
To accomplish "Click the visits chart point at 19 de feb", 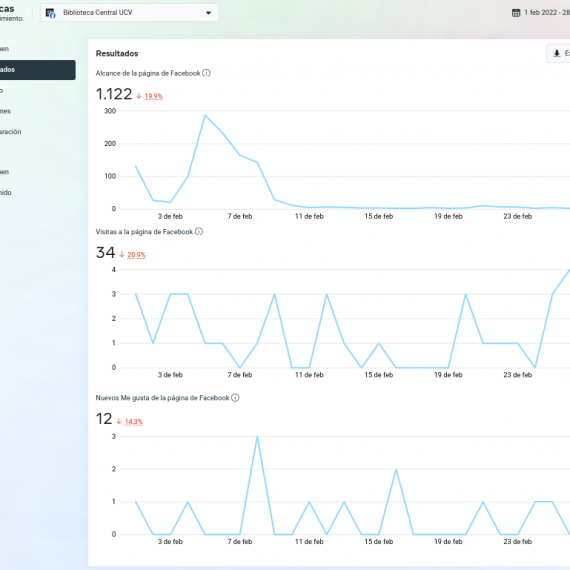I will [x=448, y=368].
